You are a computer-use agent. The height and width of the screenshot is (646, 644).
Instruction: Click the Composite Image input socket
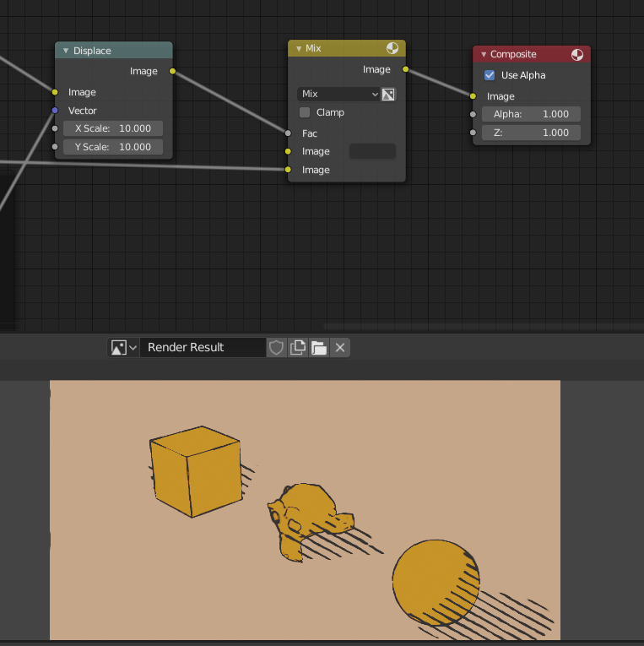point(473,96)
